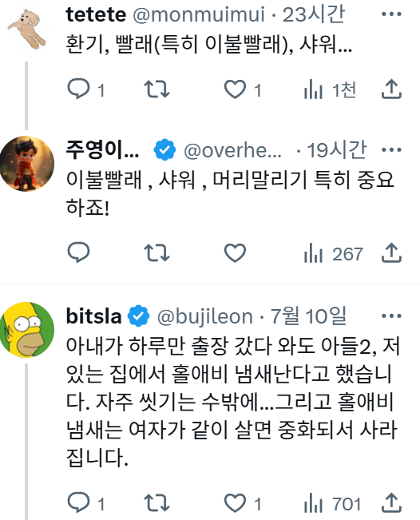Open @bujileon profile handle

(x=205, y=316)
